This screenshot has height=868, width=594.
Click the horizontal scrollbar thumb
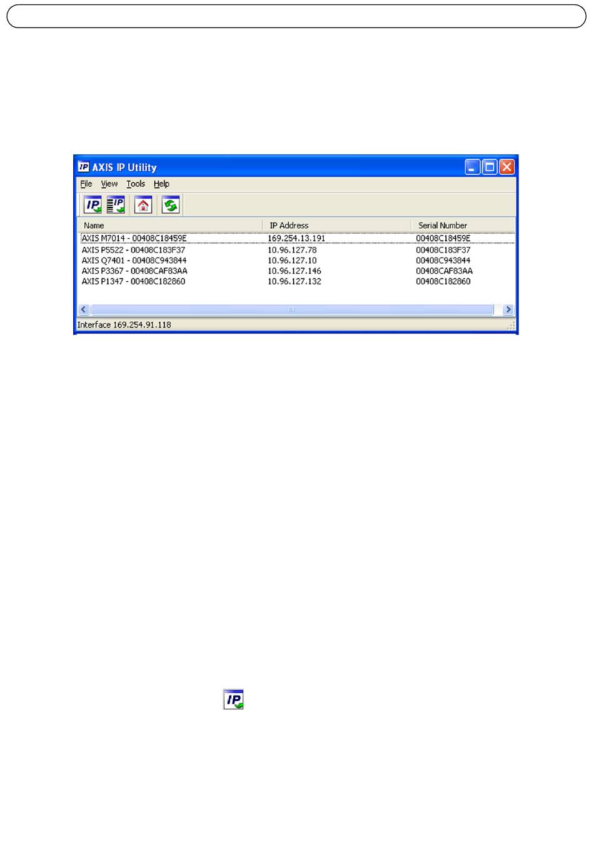click(292, 309)
